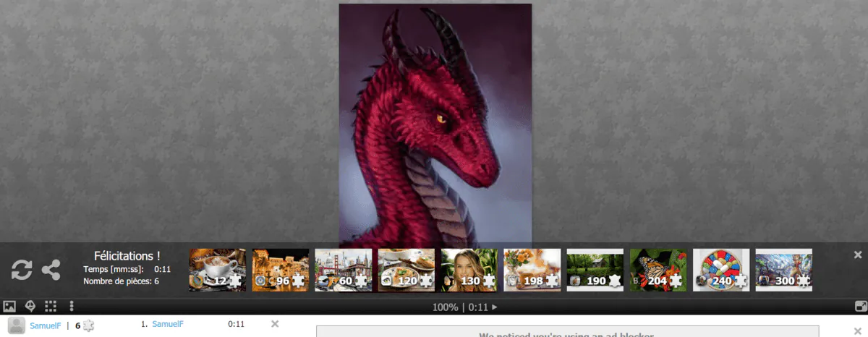Click the Félicitations ! heading
Screen dimensions: 868x337
pos(127,256)
